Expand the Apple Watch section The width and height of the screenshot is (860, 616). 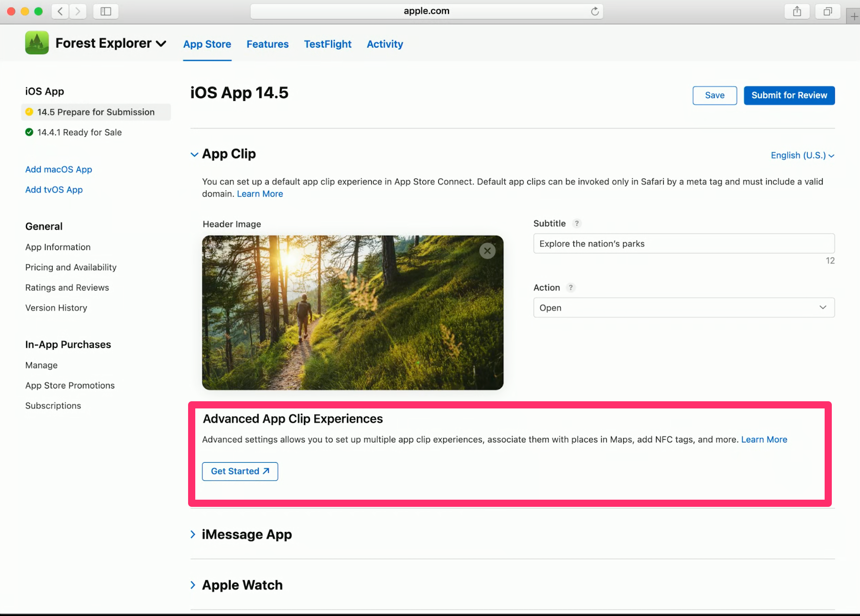click(x=193, y=585)
